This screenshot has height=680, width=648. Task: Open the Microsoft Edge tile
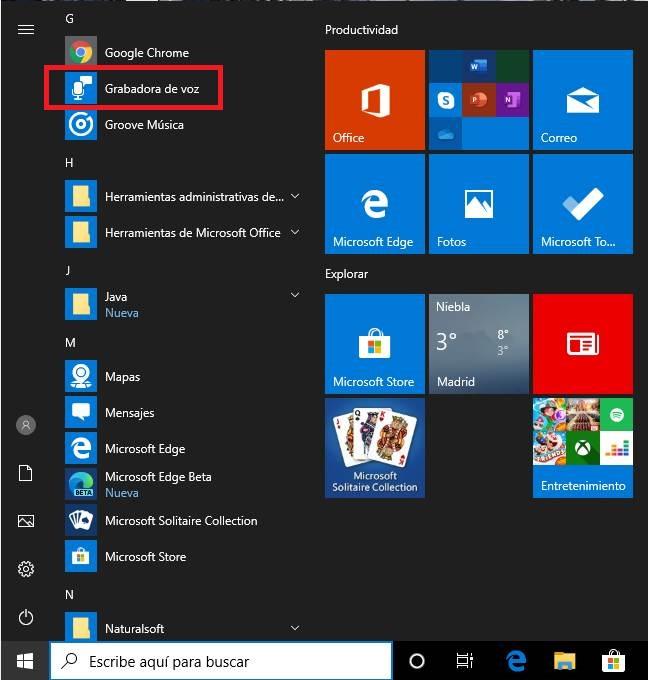[x=375, y=204]
